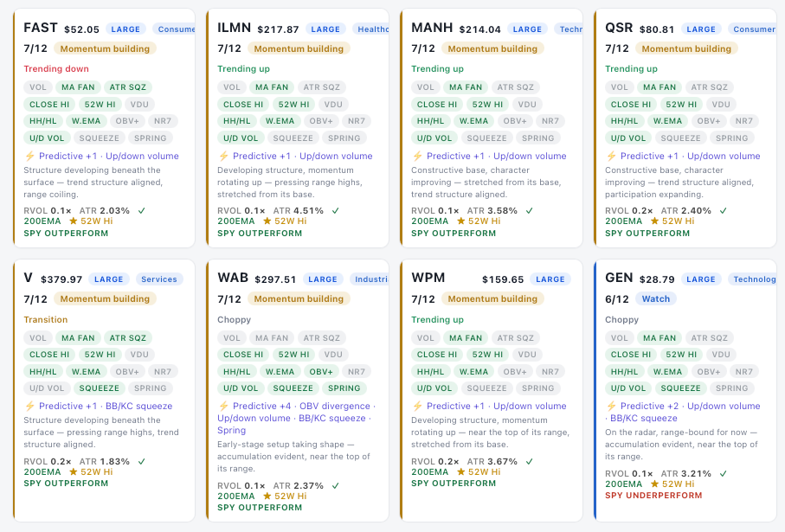Click the SPRING chip on WAB card
The width and height of the screenshot is (785, 532).
tap(344, 388)
